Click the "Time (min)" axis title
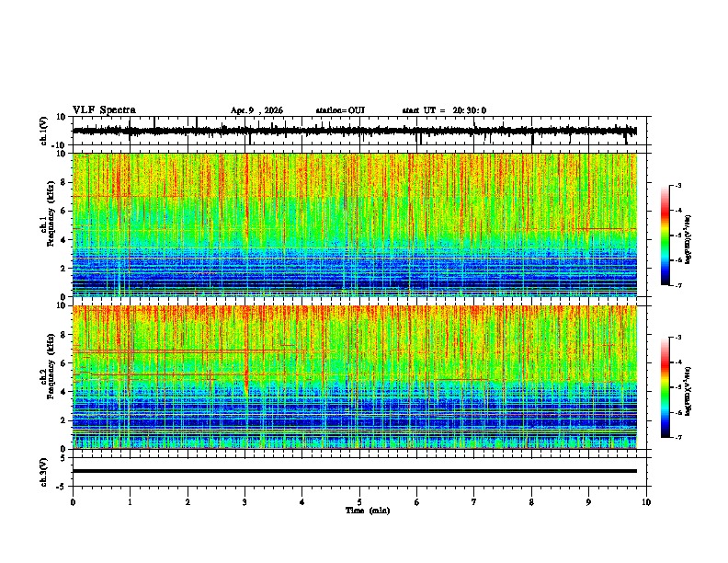 point(368,511)
